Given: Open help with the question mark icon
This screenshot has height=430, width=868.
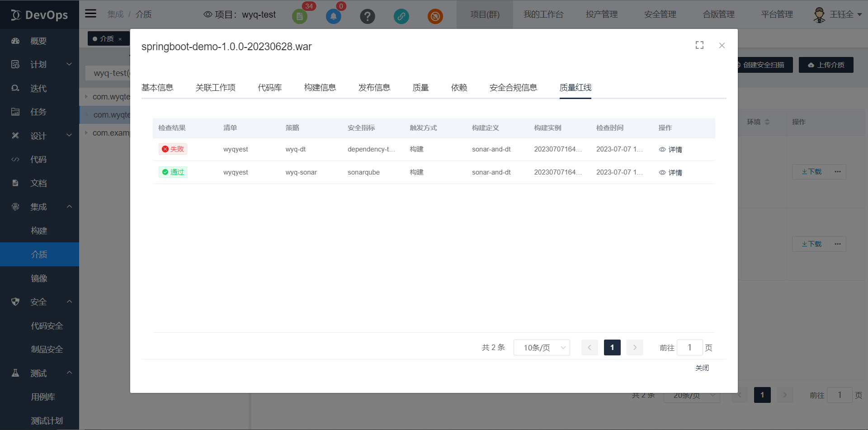Looking at the screenshot, I should pyautogui.click(x=368, y=16).
